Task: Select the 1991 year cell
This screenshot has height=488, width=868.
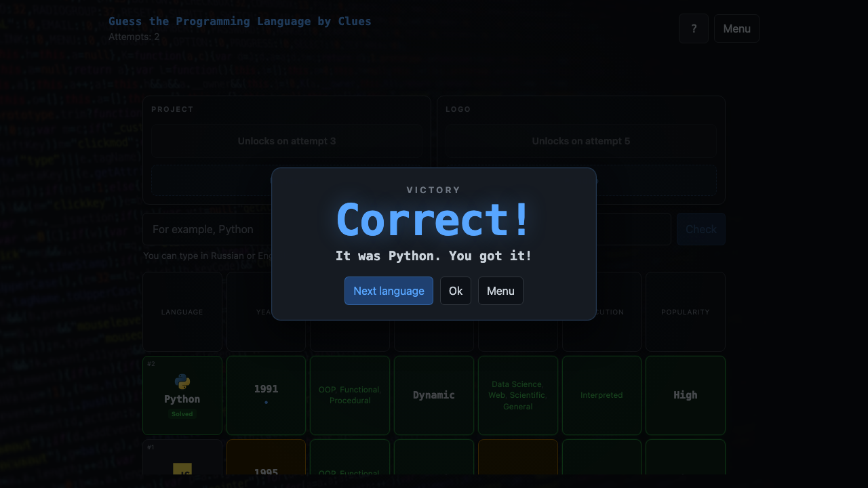Action: [x=266, y=395]
